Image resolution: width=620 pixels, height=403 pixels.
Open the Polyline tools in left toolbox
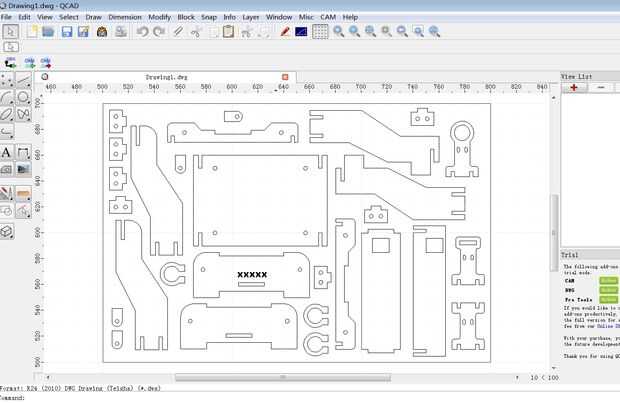pos(7,131)
